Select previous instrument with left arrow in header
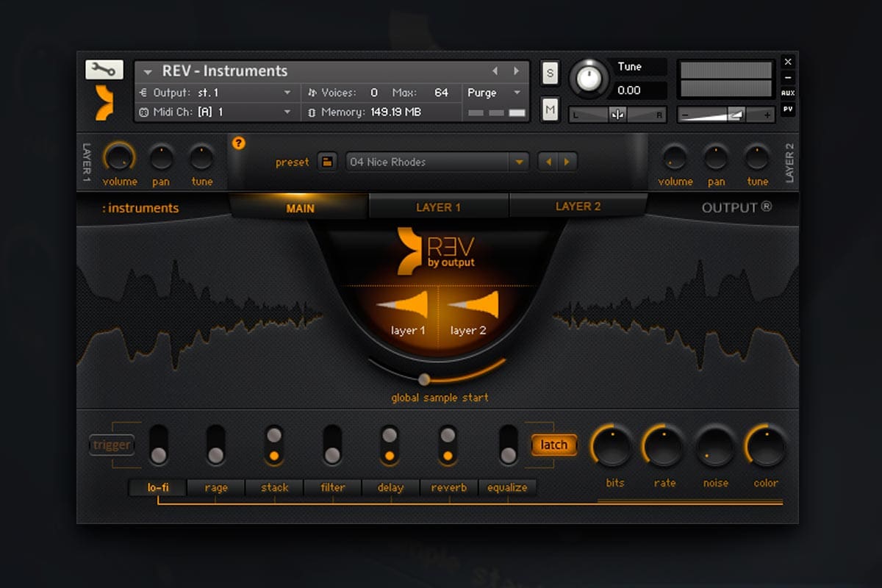This screenshot has width=882, height=588. point(495,71)
